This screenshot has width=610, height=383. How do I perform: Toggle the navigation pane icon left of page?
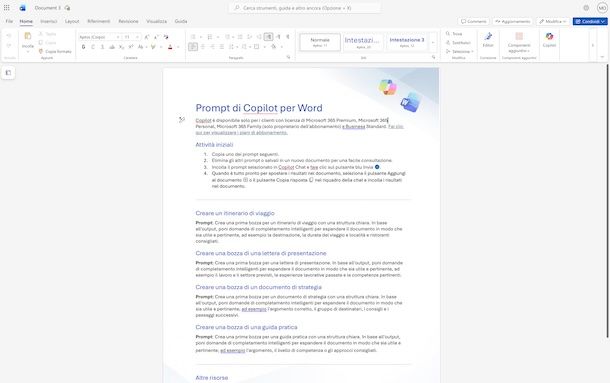pos(8,73)
